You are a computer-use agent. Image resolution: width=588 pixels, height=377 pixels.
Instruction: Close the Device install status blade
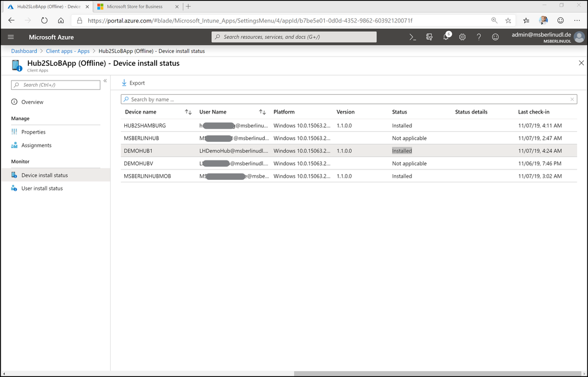pyautogui.click(x=582, y=63)
